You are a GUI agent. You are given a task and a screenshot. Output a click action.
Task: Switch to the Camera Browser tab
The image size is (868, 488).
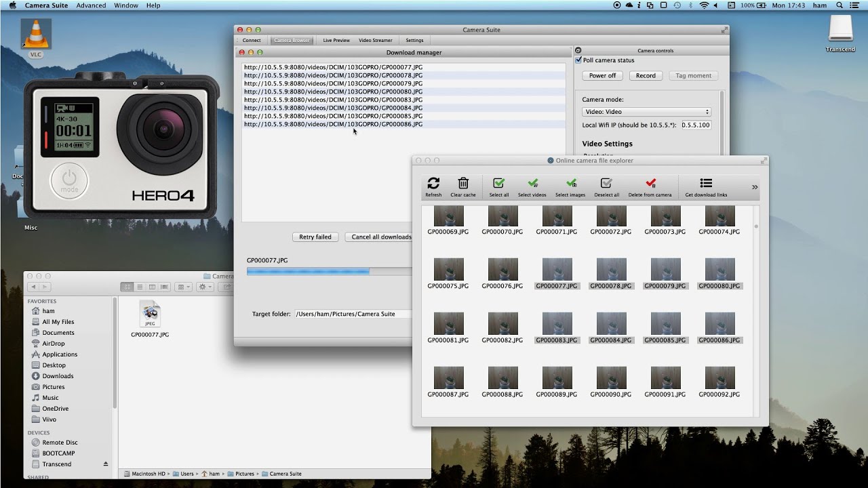click(x=292, y=40)
